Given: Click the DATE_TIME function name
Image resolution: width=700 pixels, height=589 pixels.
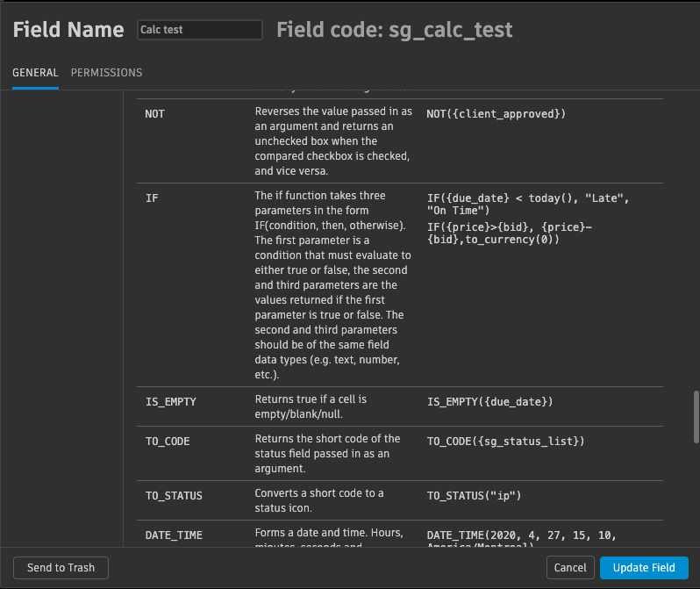Looking at the screenshot, I should tap(174, 535).
